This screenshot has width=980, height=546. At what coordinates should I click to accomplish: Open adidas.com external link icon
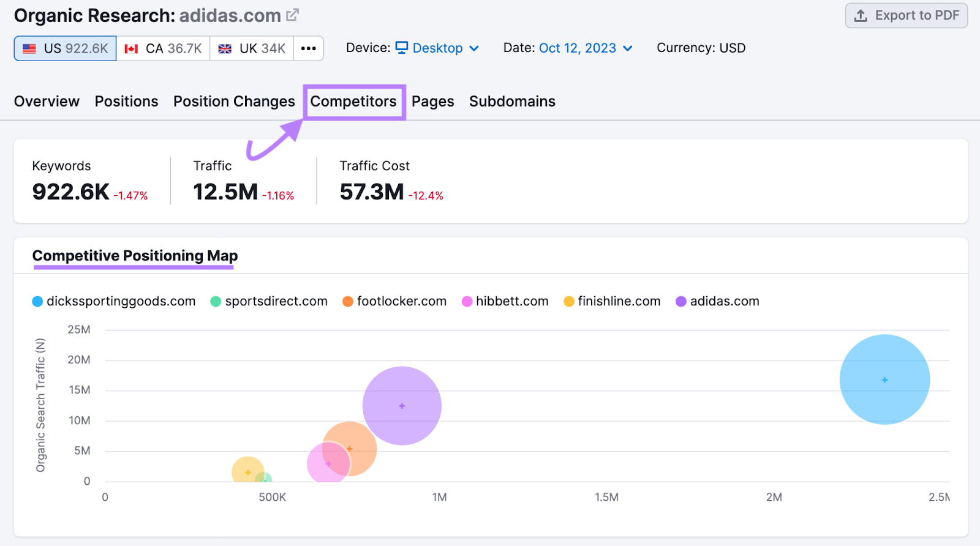coord(293,15)
